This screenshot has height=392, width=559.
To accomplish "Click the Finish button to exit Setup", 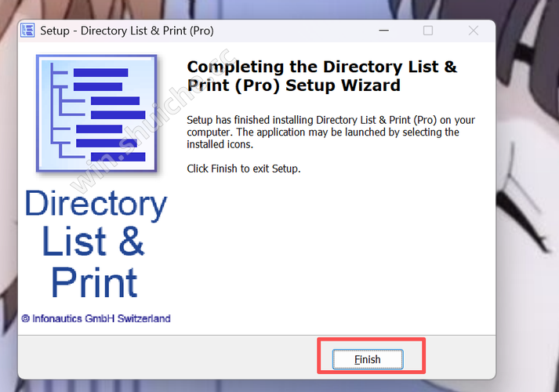I will pyautogui.click(x=367, y=359).
